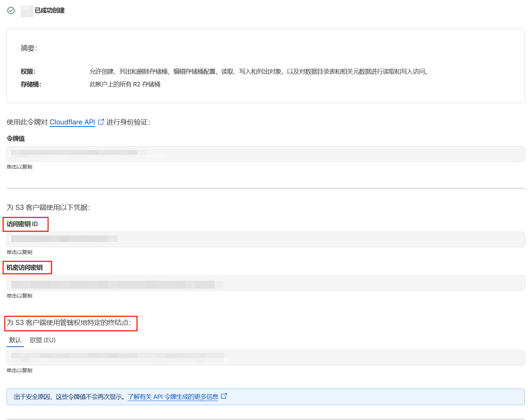Open the link about API token generation
Image resolution: width=528 pixels, height=420 pixels.
[173, 397]
